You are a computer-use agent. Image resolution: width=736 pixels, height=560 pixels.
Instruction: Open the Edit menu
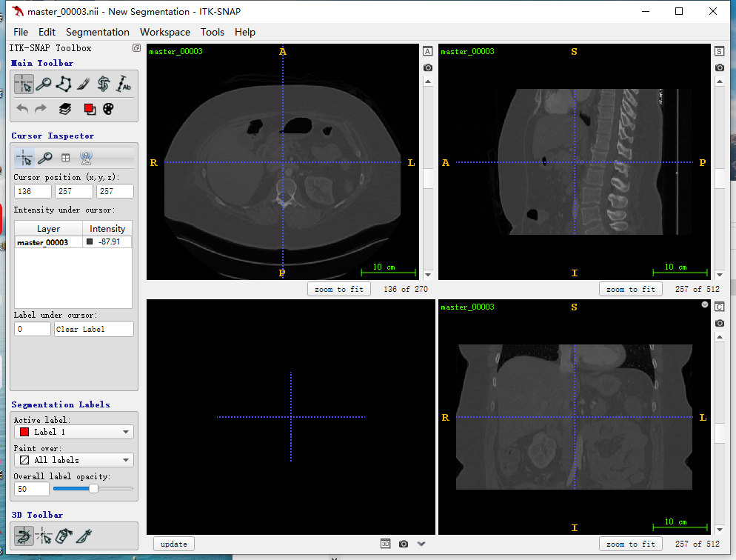(47, 32)
